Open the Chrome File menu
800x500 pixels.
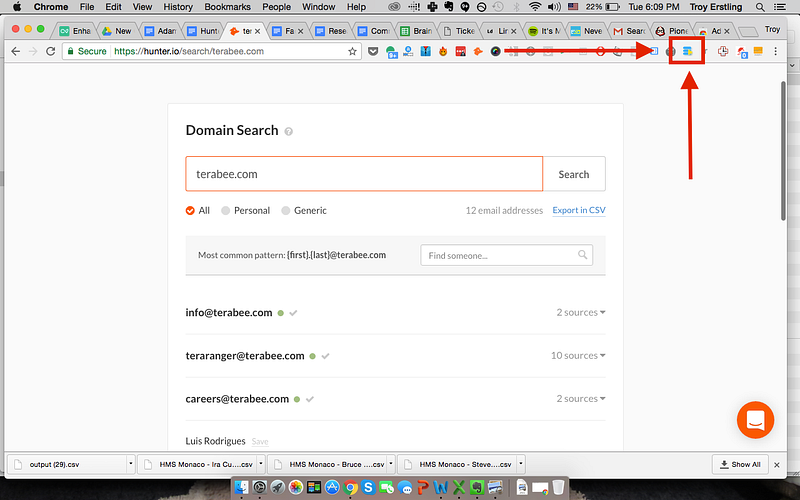87,7
